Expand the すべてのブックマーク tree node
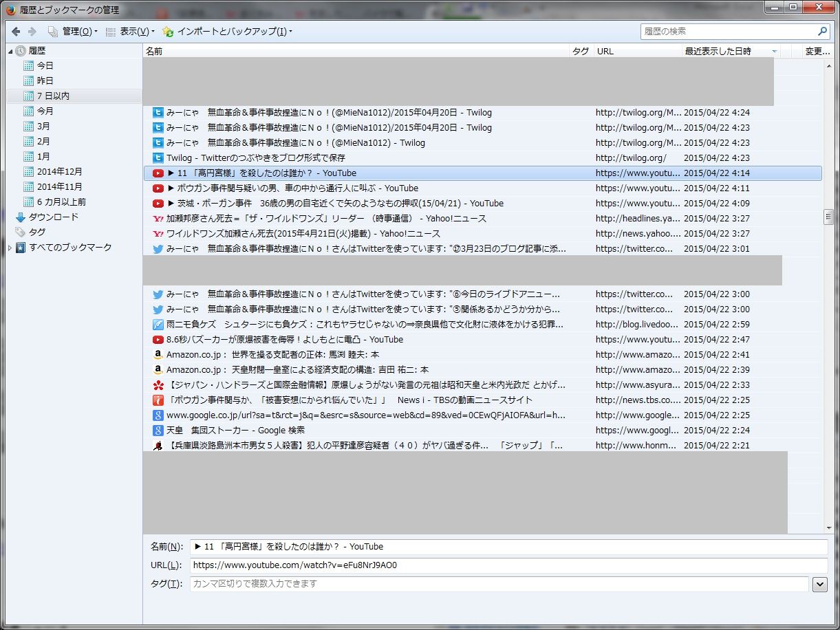The image size is (840, 630). coord(10,248)
